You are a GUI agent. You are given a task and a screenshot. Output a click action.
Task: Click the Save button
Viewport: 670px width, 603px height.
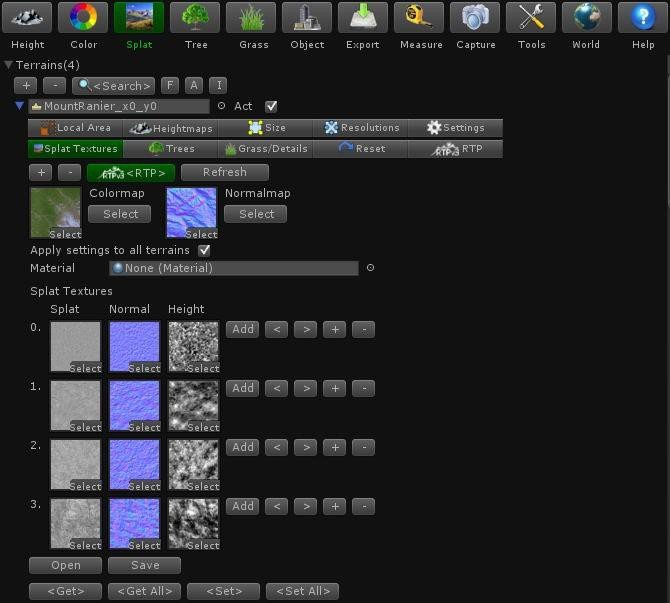[144, 565]
